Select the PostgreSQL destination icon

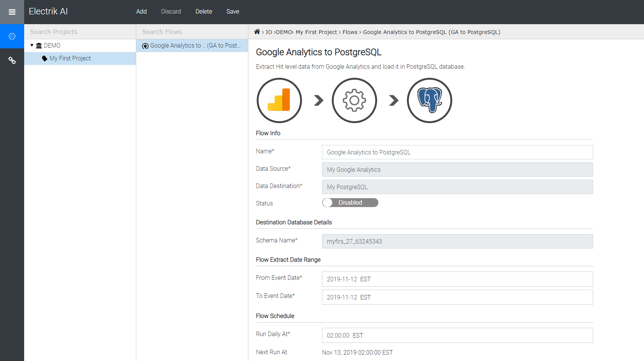tap(429, 100)
